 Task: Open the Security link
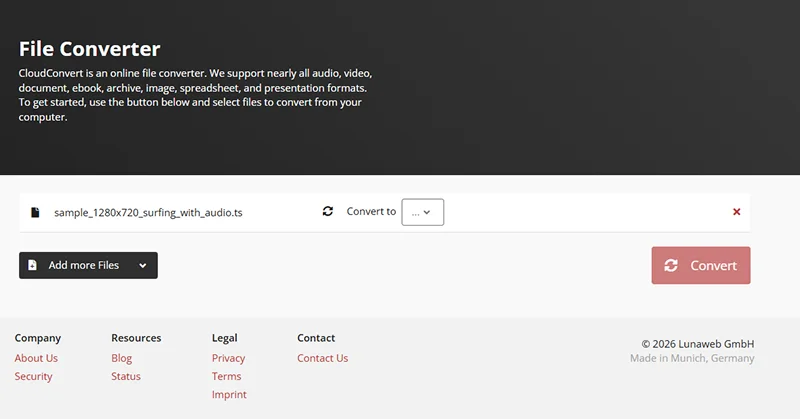(33, 377)
